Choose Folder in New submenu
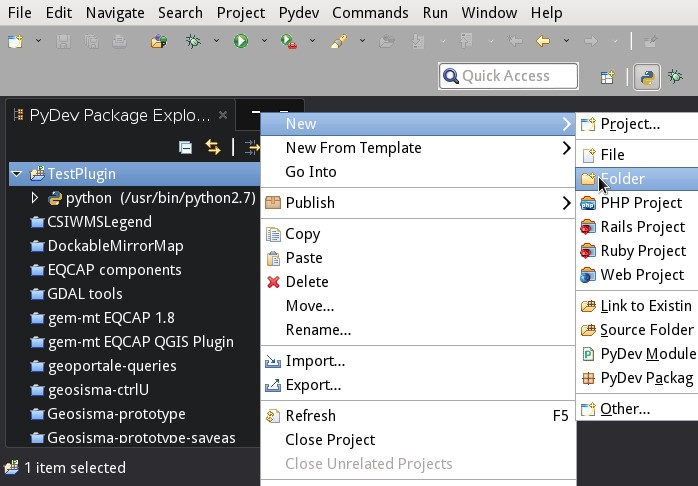This screenshot has width=698, height=486. [x=637, y=179]
